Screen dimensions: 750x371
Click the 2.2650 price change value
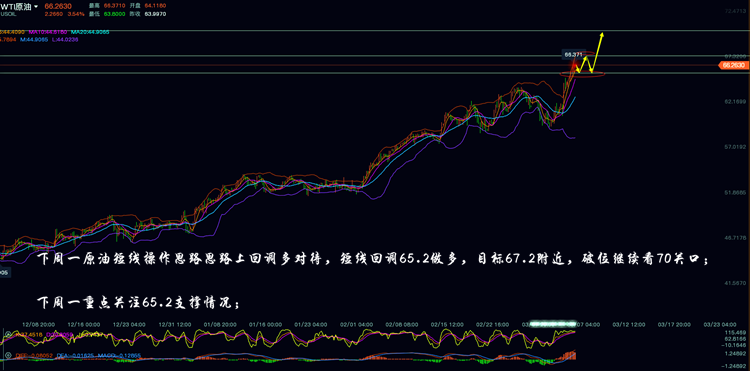[54, 14]
